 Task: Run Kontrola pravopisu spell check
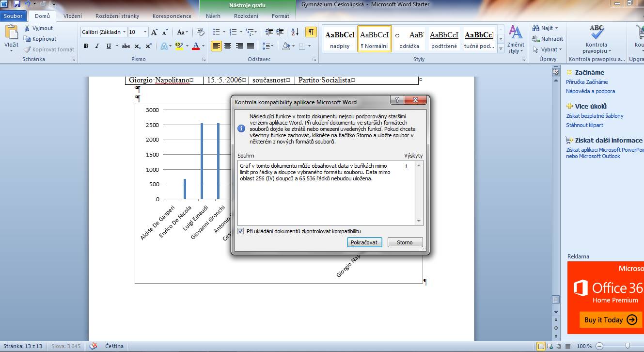click(x=597, y=39)
